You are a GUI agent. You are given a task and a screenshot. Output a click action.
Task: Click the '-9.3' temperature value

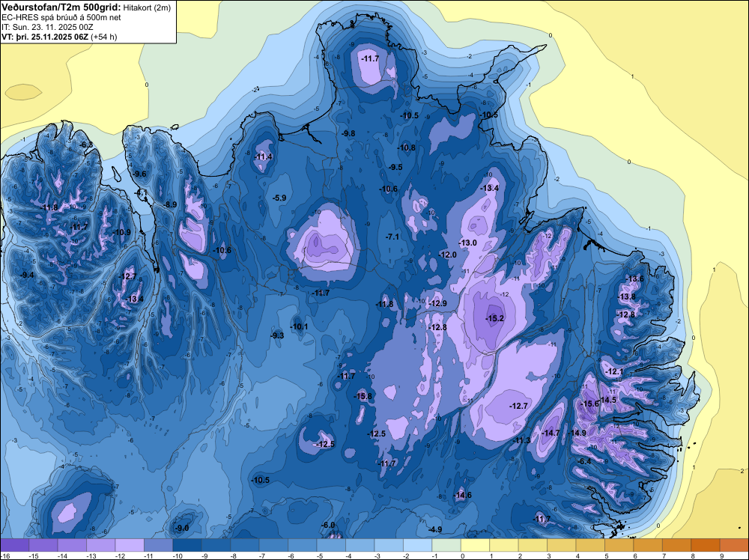(x=277, y=336)
